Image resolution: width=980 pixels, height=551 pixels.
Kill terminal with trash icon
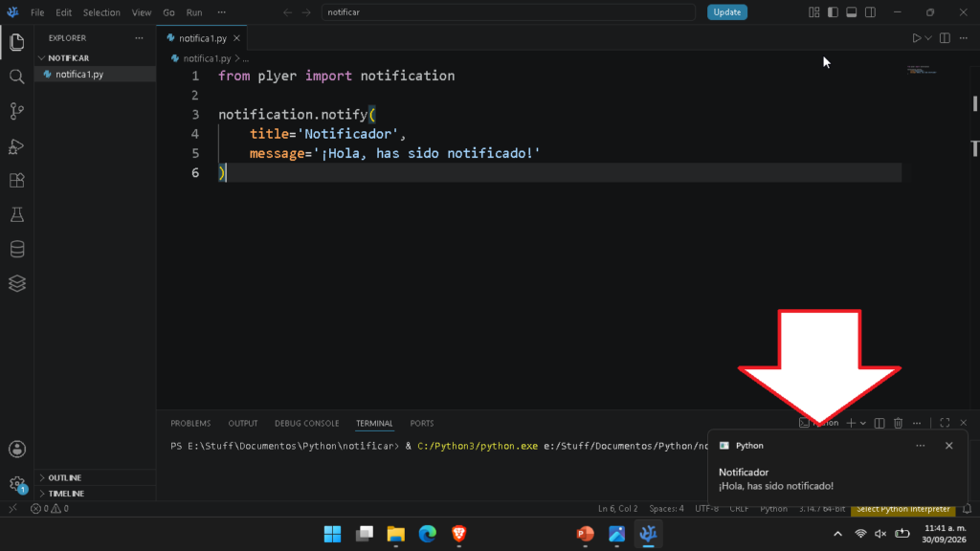(x=898, y=423)
